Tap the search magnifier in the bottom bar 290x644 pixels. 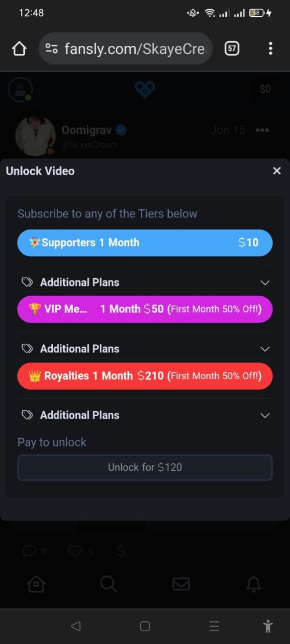coord(108,584)
